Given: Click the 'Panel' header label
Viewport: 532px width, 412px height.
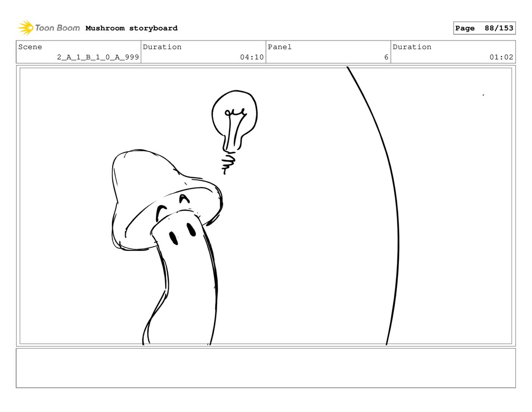Looking at the screenshot, I should pos(280,47).
